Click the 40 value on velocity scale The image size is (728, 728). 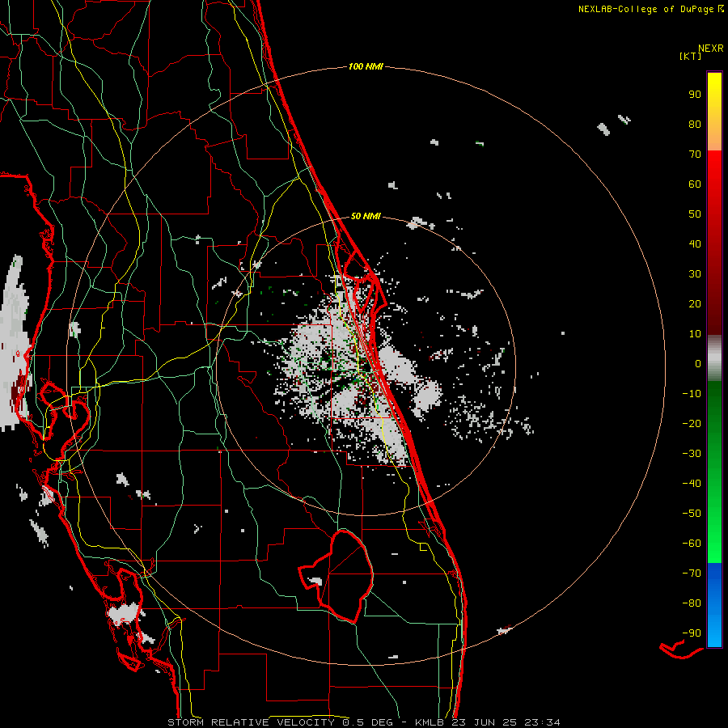point(695,244)
